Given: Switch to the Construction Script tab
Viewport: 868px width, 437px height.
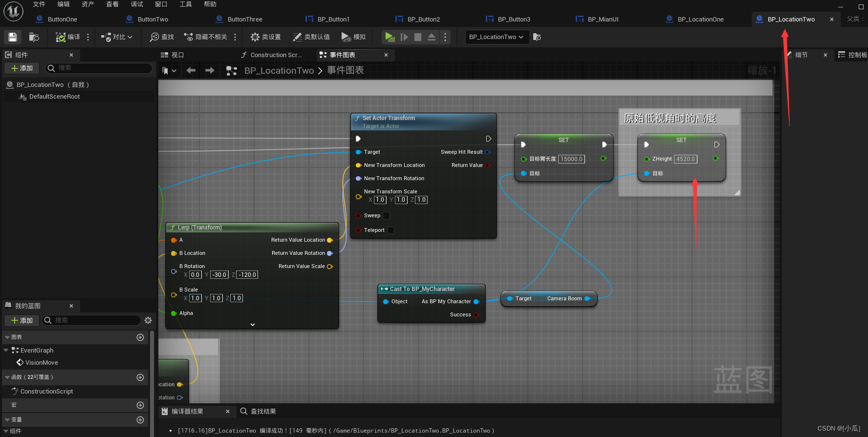Looking at the screenshot, I should click(x=271, y=55).
